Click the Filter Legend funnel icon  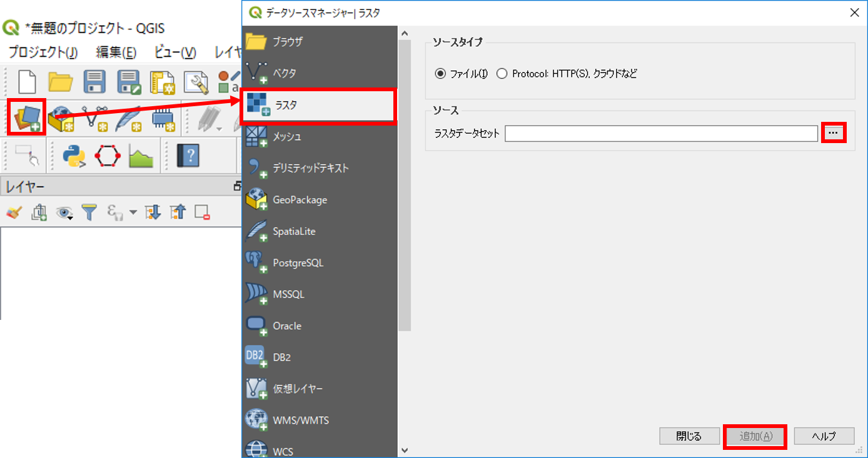coord(89,213)
